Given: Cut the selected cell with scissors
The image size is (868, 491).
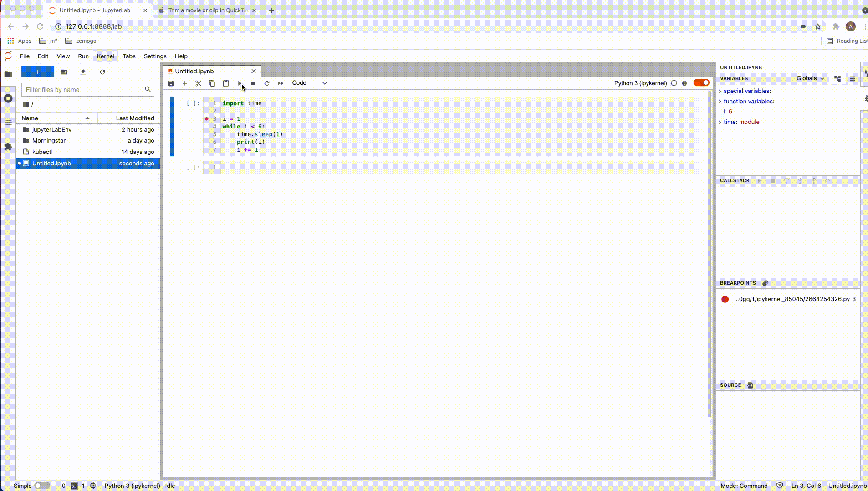Looking at the screenshot, I should click(x=199, y=83).
